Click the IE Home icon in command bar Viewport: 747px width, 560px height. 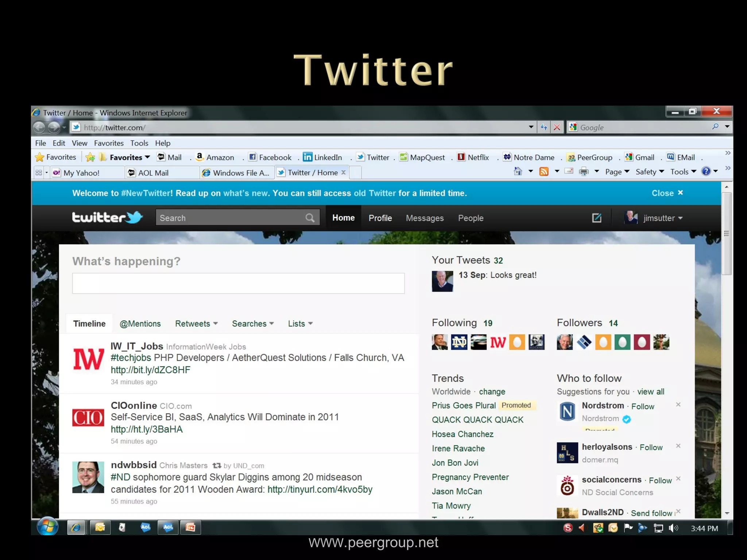coord(518,171)
